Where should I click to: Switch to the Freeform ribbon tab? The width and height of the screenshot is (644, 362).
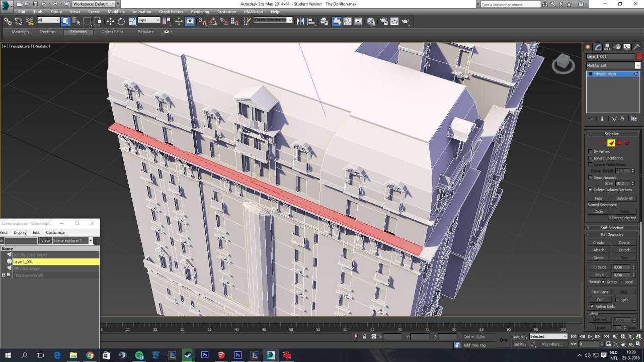point(47,32)
